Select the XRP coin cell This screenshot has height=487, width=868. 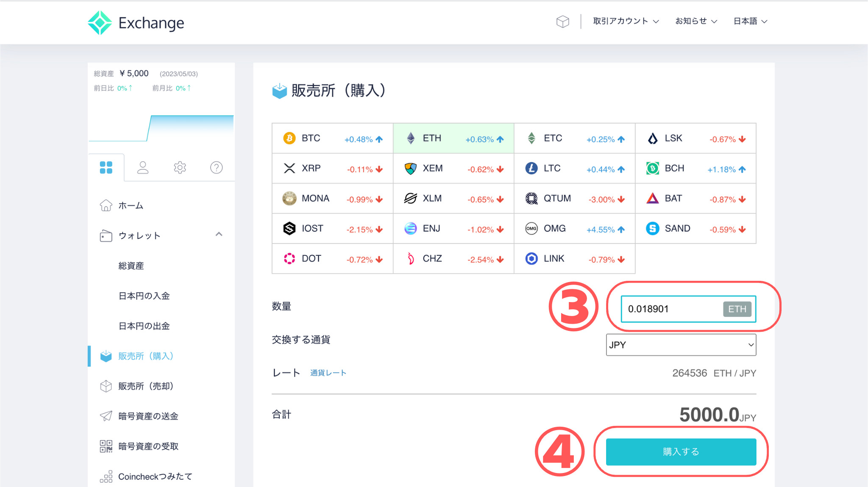click(333, 168)
